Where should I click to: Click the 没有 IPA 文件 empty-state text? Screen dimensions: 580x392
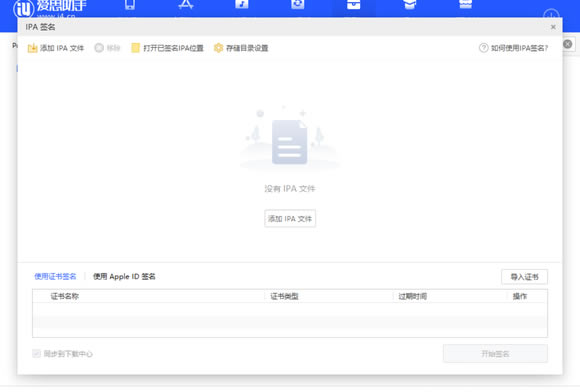[290, 189]
